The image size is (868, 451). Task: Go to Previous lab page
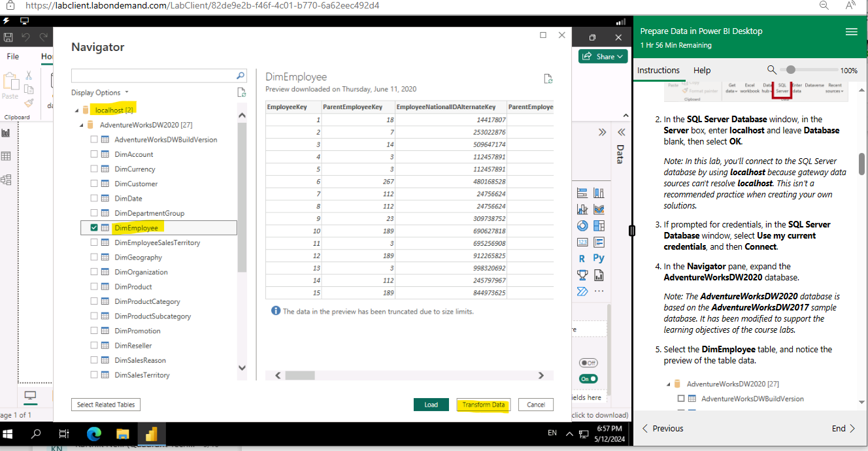tap(663, 428)
